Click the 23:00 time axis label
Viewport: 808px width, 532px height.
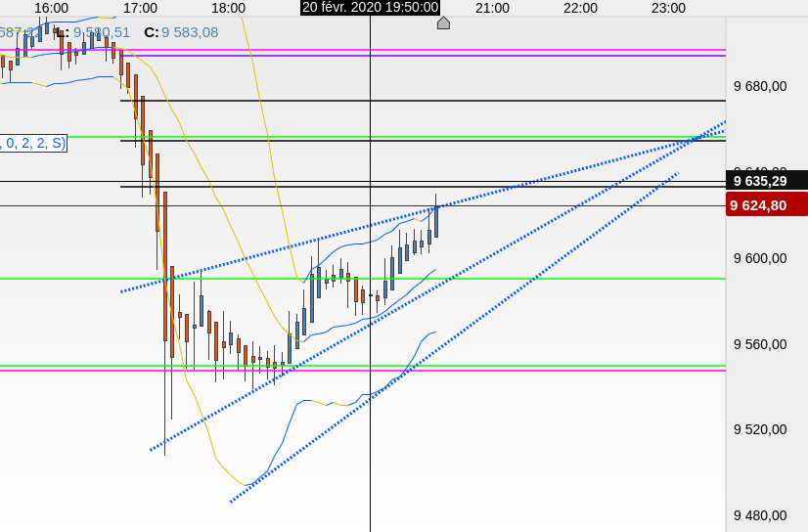(x=668, y=8)
